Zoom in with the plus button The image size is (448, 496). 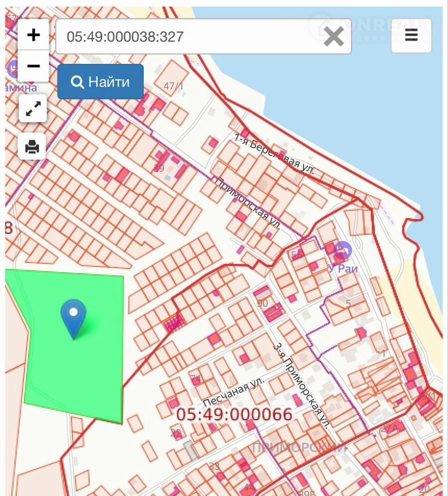click(34, 35)
